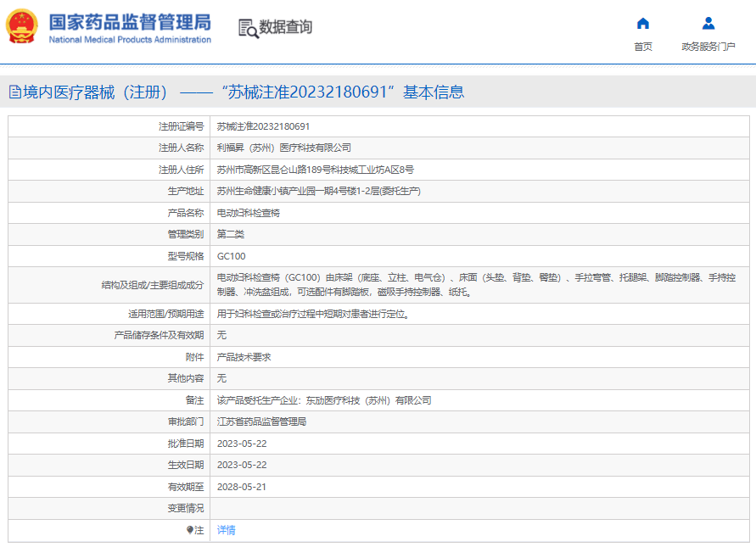Click the 注册人名称 label
This screenshot has height=547, width=756.
pyautogui.click(x=182, y=148)
